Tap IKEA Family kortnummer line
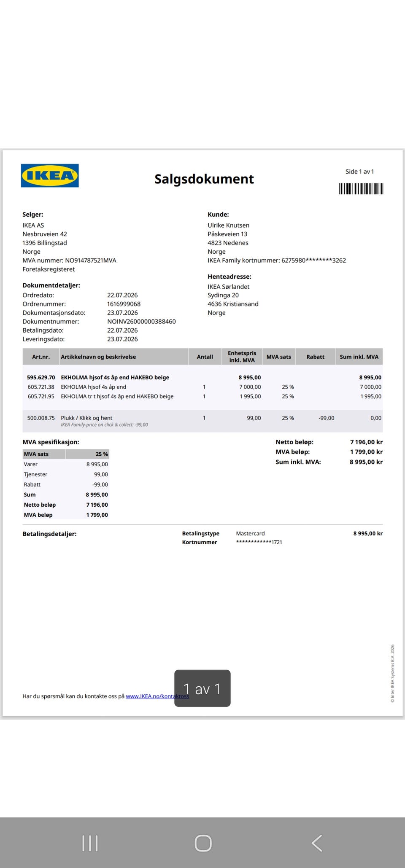Image resolution: width=405 pixels, height=868 pixels. click(277, 261)
